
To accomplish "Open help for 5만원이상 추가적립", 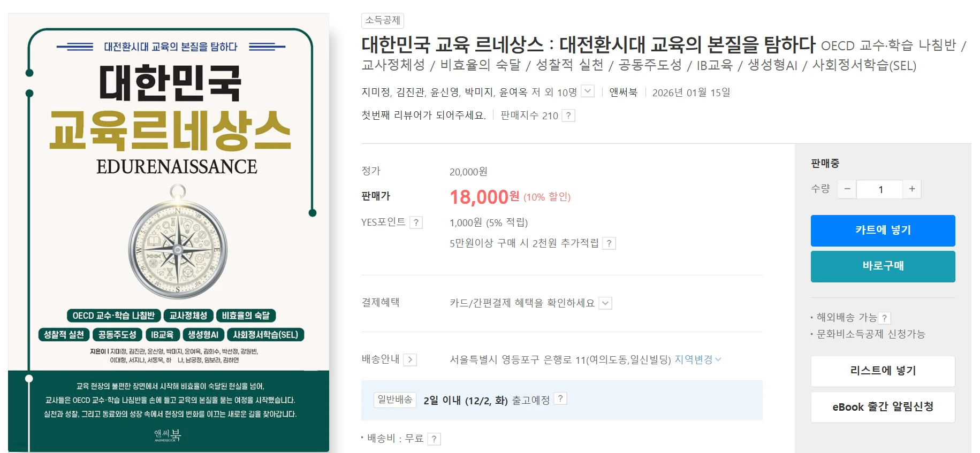I will tap(609, 243).
